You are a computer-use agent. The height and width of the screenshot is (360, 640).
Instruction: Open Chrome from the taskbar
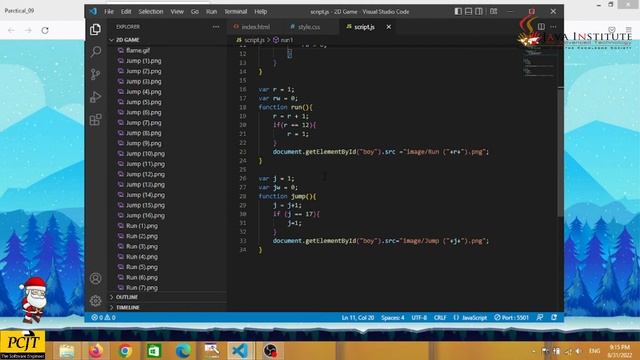click(x=125, y=351)
